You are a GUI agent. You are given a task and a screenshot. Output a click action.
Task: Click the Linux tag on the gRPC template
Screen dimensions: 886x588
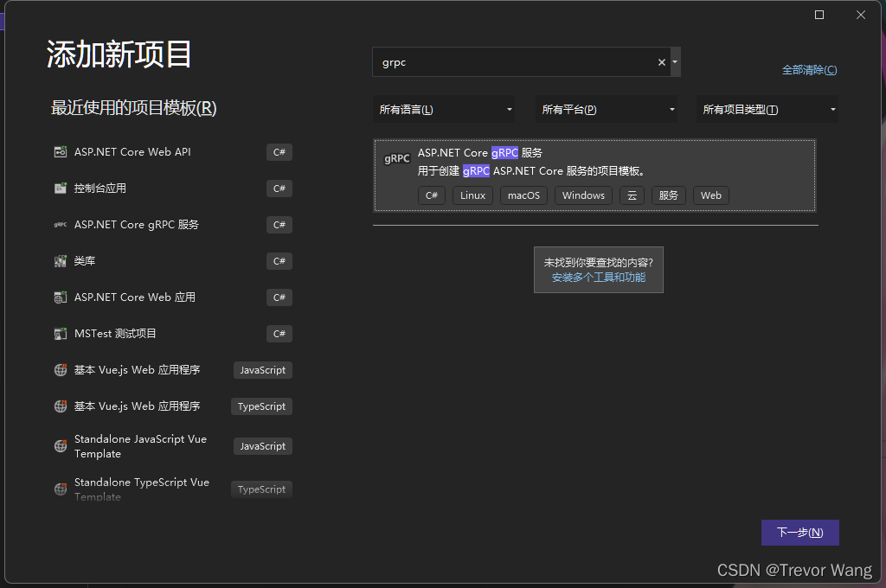point(472,195)
